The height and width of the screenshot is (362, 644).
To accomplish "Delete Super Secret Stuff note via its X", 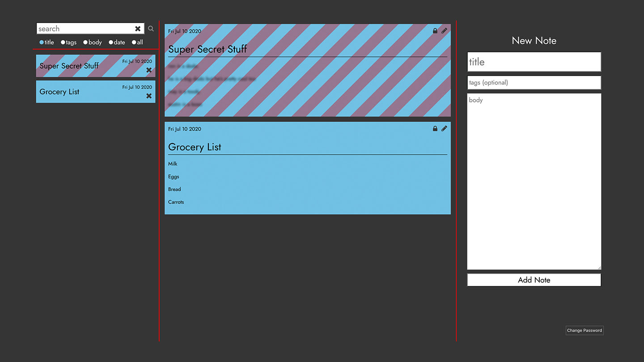I will coord(149,70).
